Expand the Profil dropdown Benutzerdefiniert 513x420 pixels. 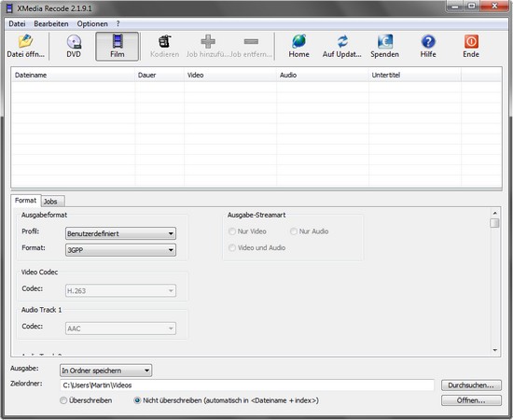tap(120, 233)
